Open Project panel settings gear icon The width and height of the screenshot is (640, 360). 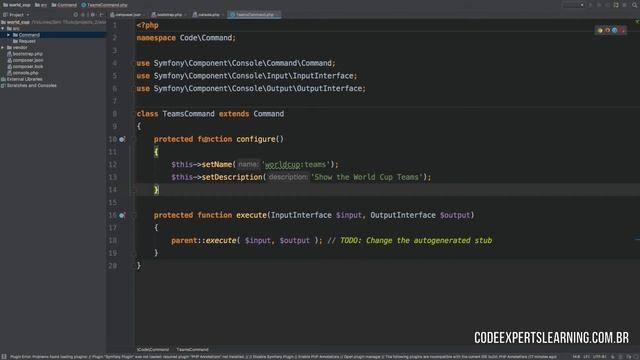(x=93, y=15)
